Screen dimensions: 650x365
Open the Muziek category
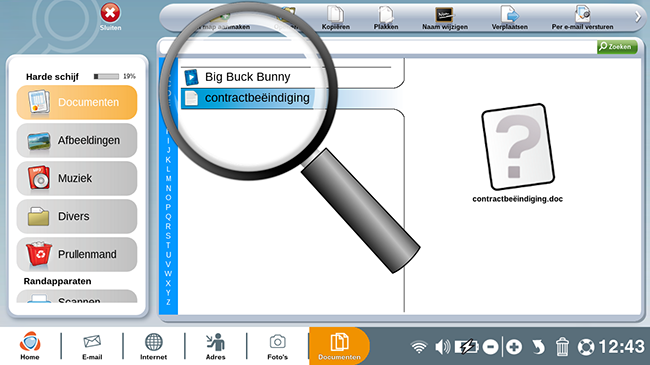pyautogui.click(x=77, y=178)
